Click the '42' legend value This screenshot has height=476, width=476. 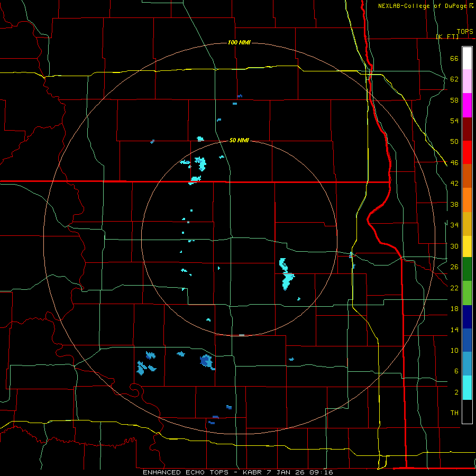[454, 184]
